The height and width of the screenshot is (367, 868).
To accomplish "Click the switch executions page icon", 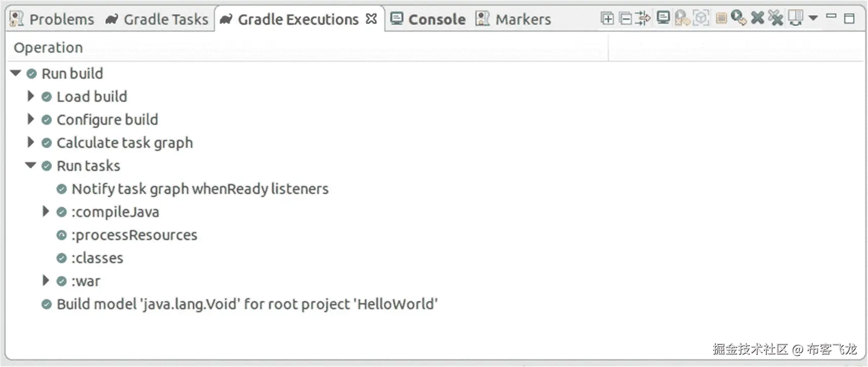I will pyautogui.click(x=796, y=18).
